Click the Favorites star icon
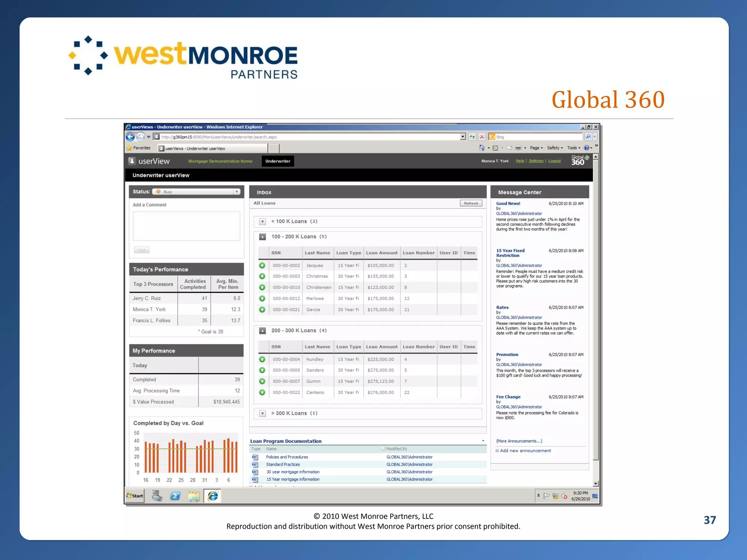Image resolution: width=747 pixels, height=560 pixels. (x=129, y=148)
